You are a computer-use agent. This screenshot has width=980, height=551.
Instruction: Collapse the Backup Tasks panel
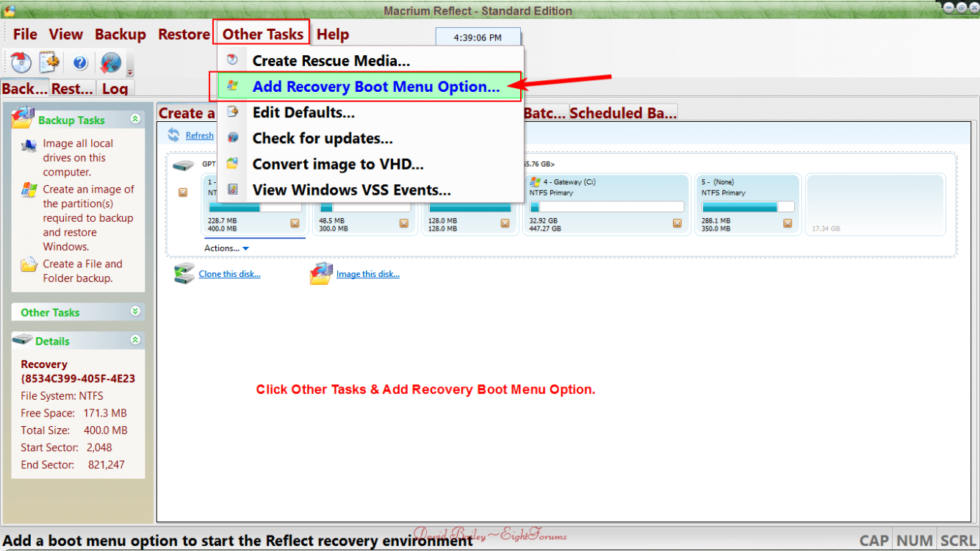coord(135,118)
